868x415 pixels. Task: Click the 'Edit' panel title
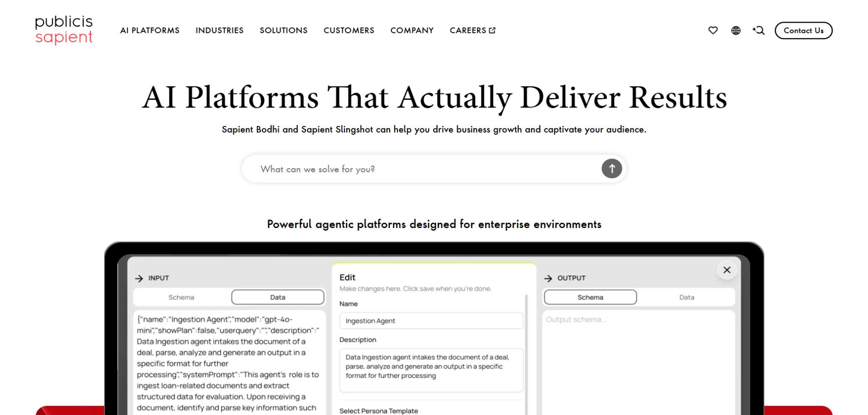(348, 277)
